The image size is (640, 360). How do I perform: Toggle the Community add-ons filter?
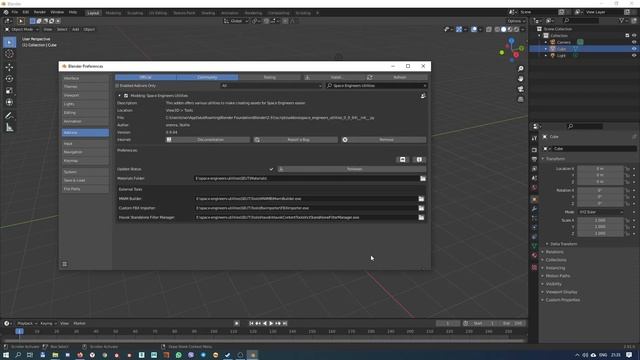(207, 77)
